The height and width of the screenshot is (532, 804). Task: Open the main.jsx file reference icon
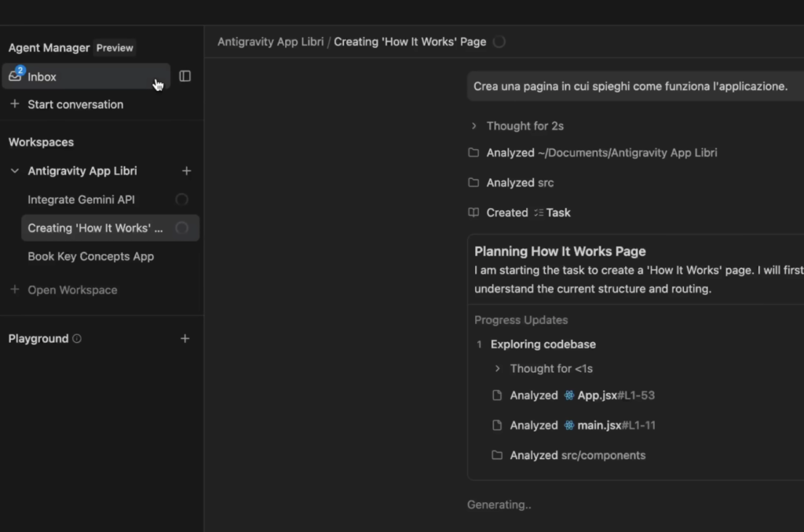click(x=569, y=425)
